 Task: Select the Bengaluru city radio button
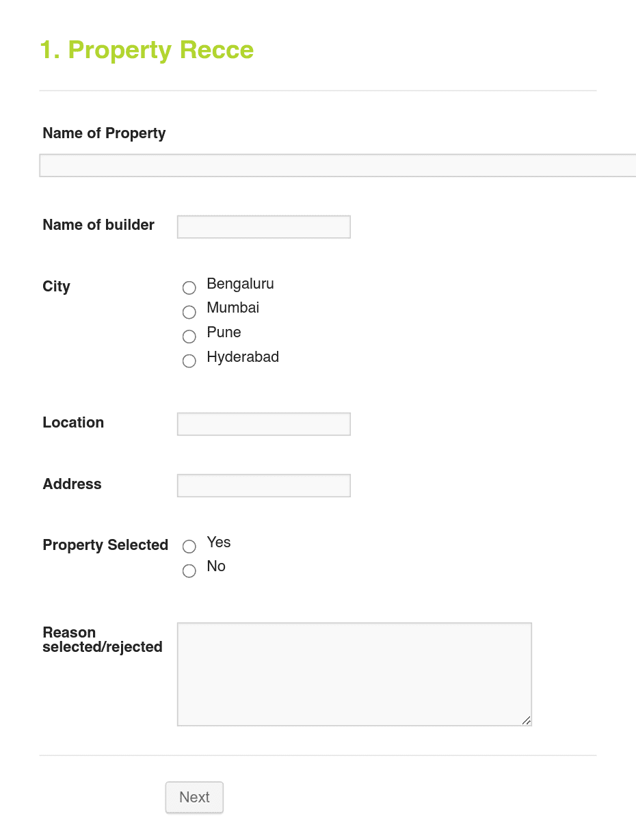click(x=189, y=287)
